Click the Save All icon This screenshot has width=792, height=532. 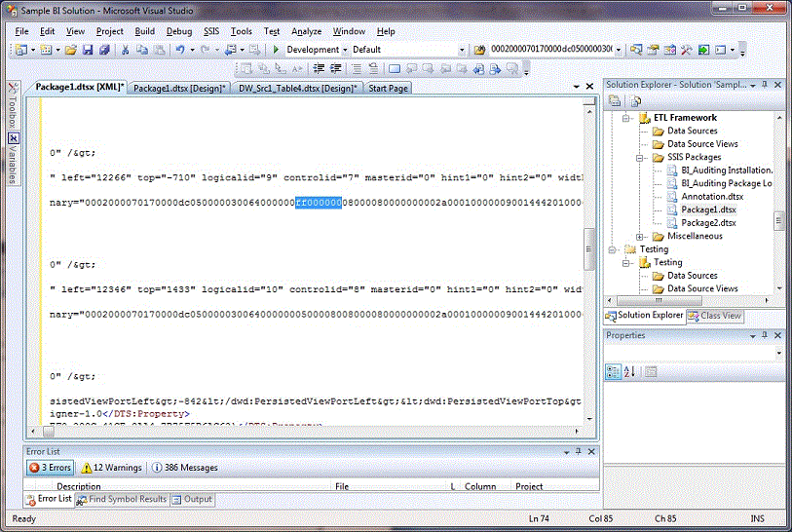pyautogui.click(x=103, y=50)
